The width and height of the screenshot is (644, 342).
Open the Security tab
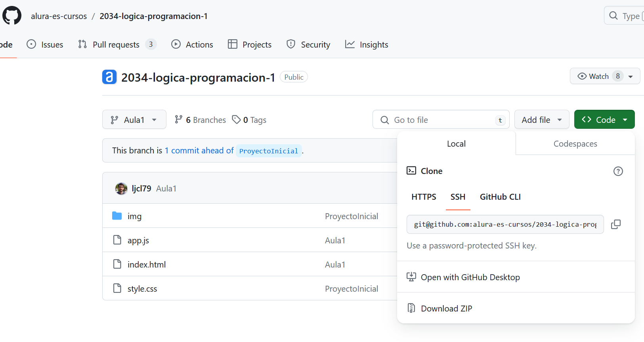click(308, 44)
